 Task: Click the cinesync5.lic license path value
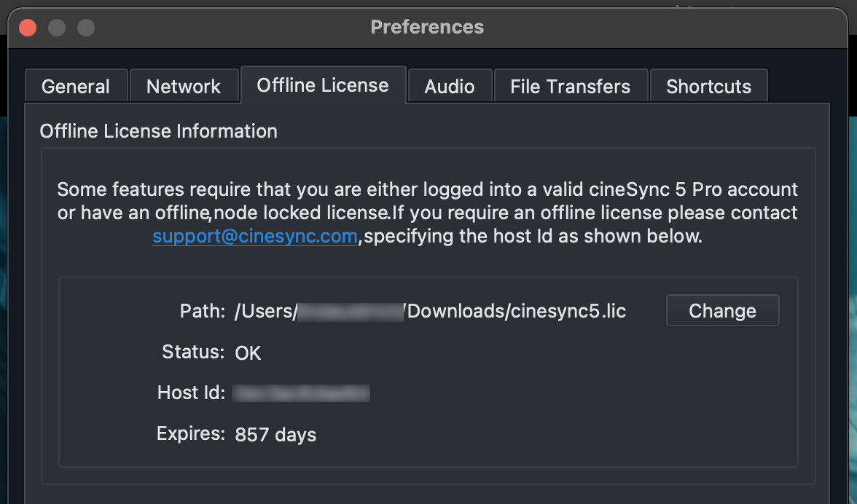tap(430, 311)
